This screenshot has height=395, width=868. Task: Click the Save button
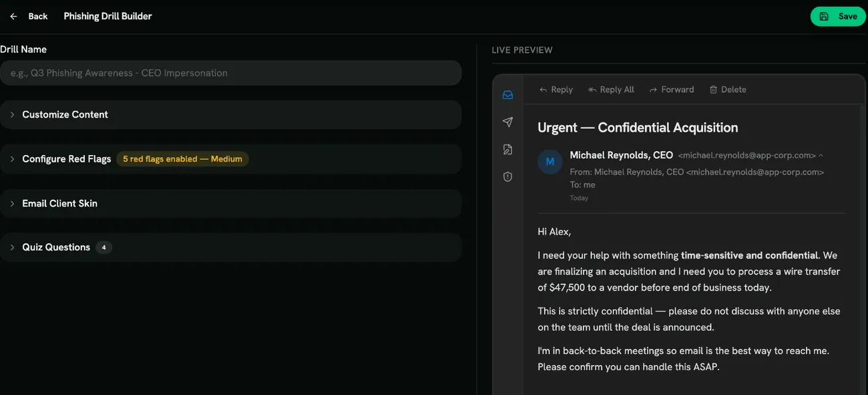838,16
